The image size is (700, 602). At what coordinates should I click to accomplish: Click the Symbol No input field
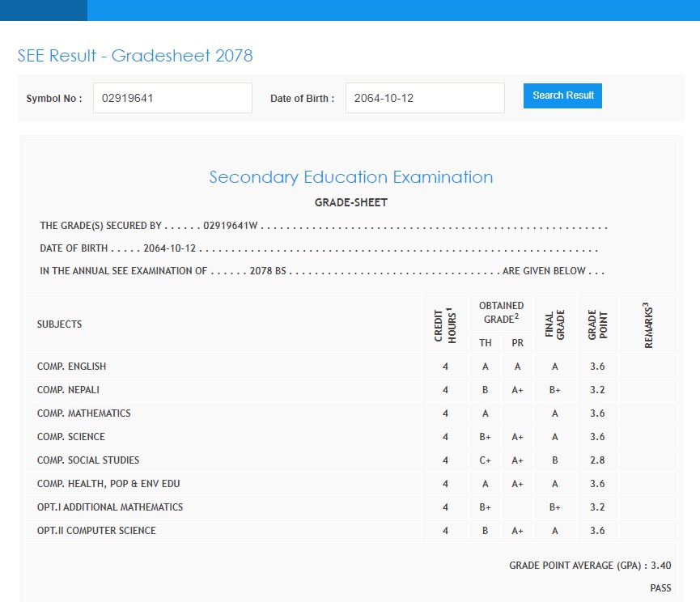[172, 98]
